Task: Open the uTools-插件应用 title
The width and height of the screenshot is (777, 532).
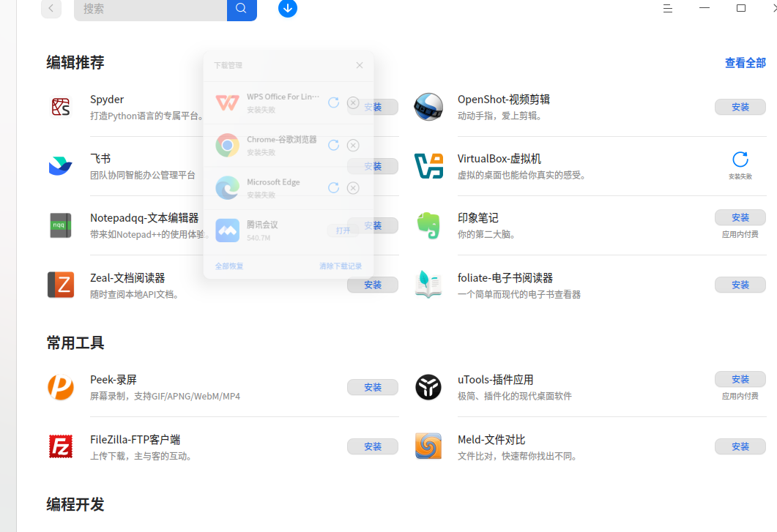Action: coord(496,380)
